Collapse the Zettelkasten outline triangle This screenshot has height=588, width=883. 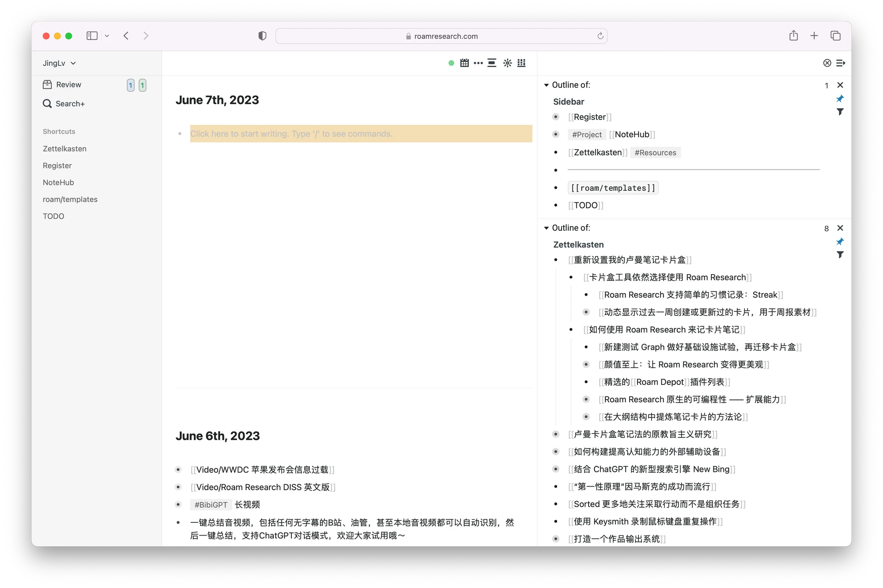tap(546, 228)
